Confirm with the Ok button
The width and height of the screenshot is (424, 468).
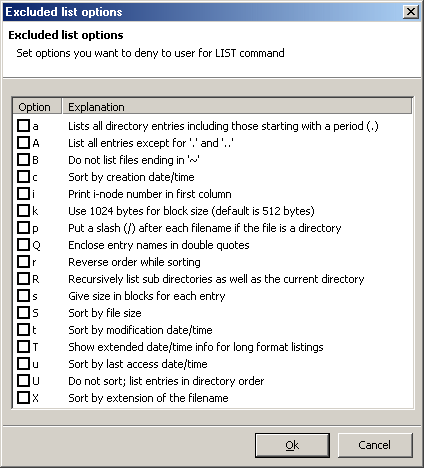pos(292,445)
